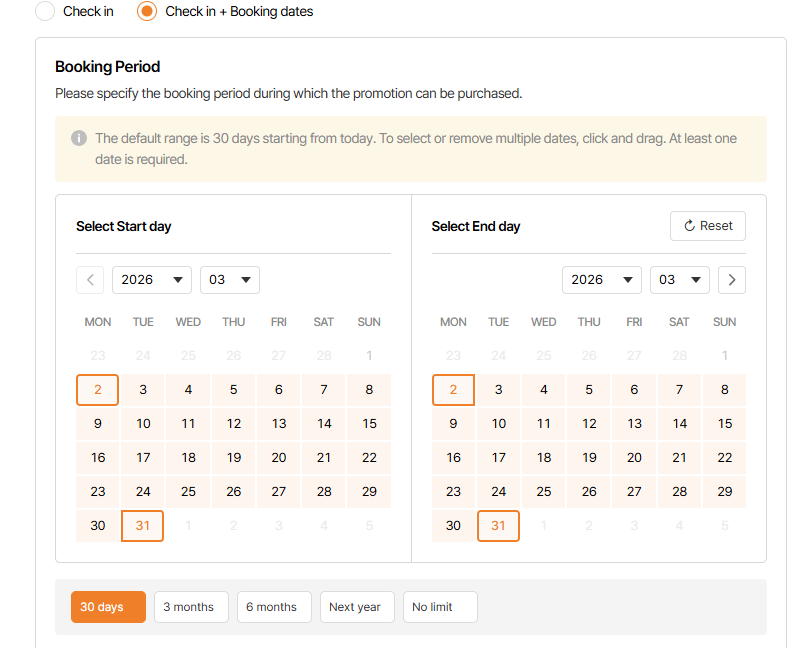Choose day 18 in Start day calendar
801x648 pixels.
pos(188,458)
